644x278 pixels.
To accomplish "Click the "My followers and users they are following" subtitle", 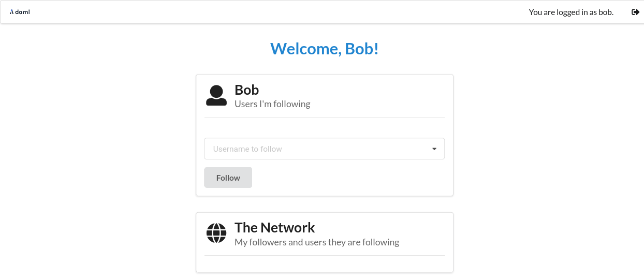I will coord(317,242).
